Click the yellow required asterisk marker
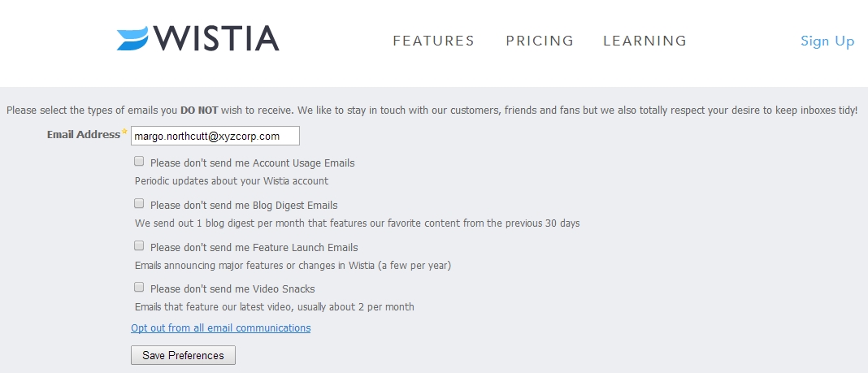The height and width of the screenshot is (373, 868). [x=124, y=132]
